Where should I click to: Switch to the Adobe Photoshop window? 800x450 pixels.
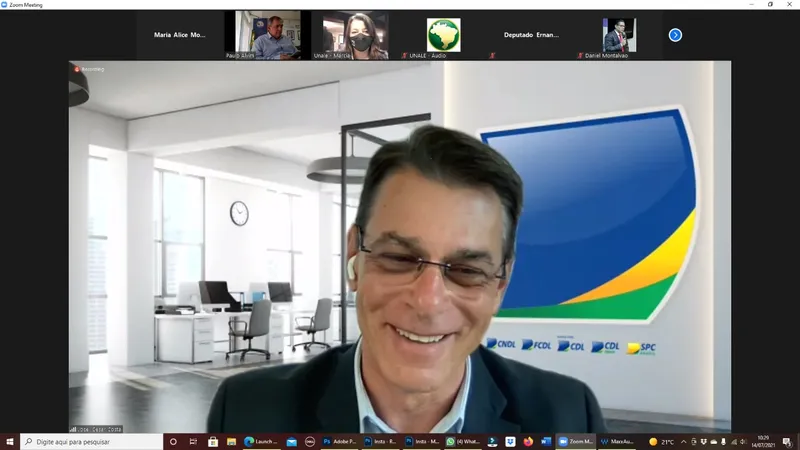pyautogui.click(x=340, y=442)
